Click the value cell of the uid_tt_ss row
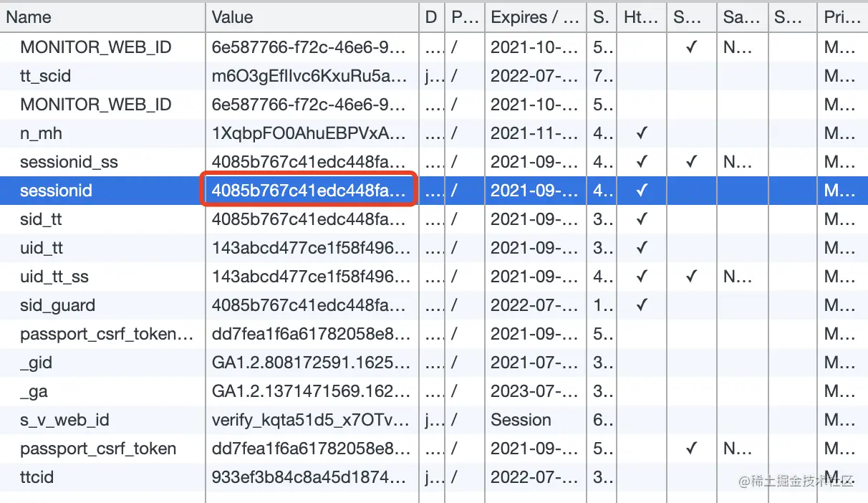 (312, 277)
